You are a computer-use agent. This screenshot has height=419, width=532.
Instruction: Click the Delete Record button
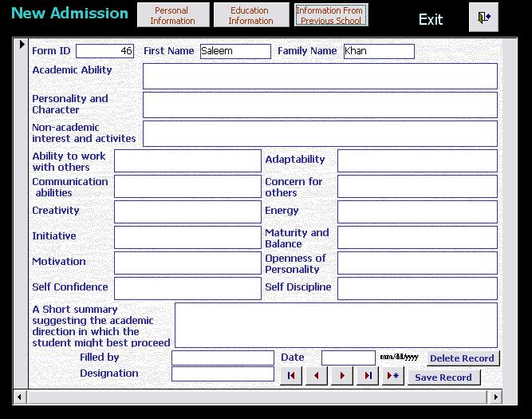point(463,358)
